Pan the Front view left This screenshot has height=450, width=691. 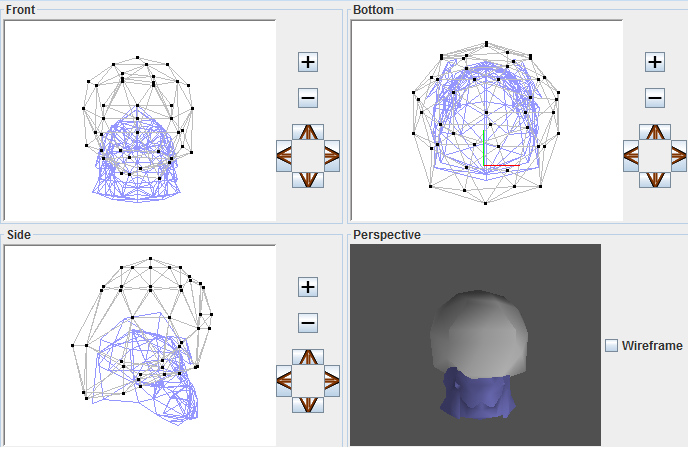(x=284, y=156)
